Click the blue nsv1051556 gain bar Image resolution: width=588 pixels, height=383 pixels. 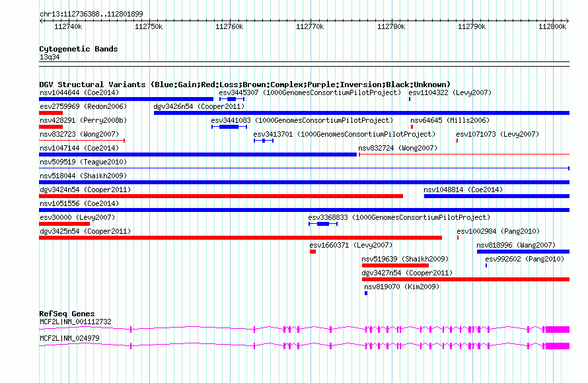click(x=304, y=210)
